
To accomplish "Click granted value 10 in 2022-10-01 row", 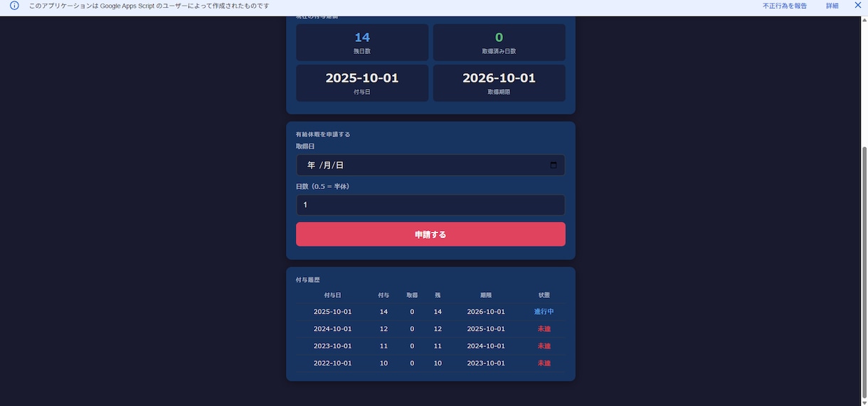I will pos(384,363).
